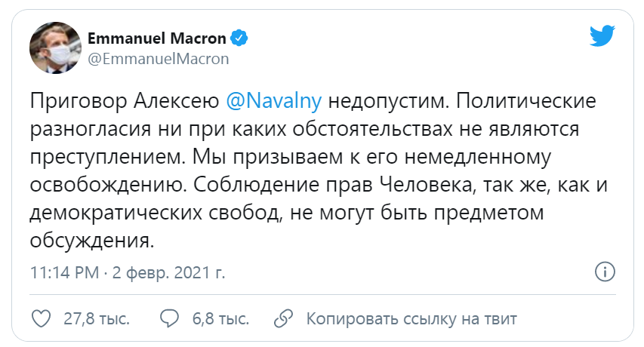The height and width of the screenshot is (347, 644).
Task: Open the @EmmanuelMacron handle link
Action: click(158, 59)
